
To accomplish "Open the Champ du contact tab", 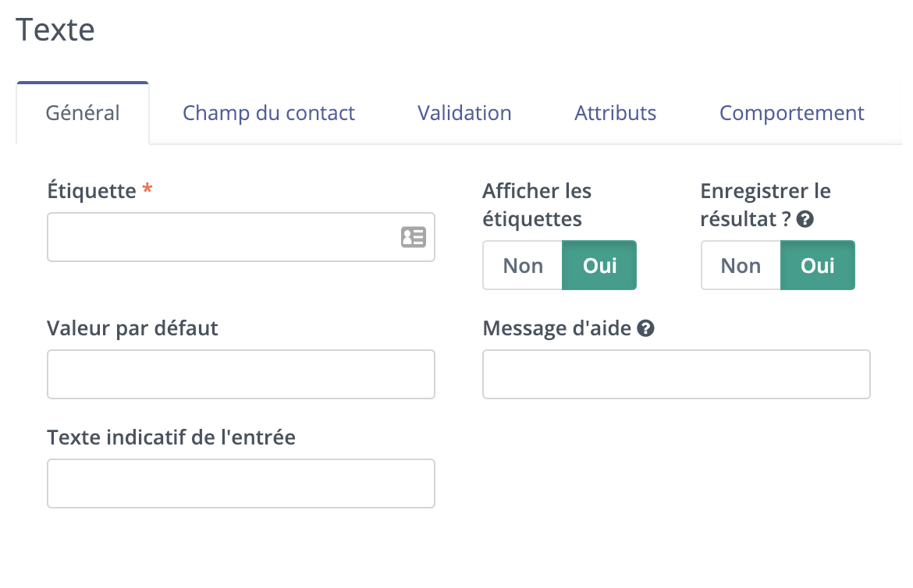I will pyautogui.click(x=268, y=113).
